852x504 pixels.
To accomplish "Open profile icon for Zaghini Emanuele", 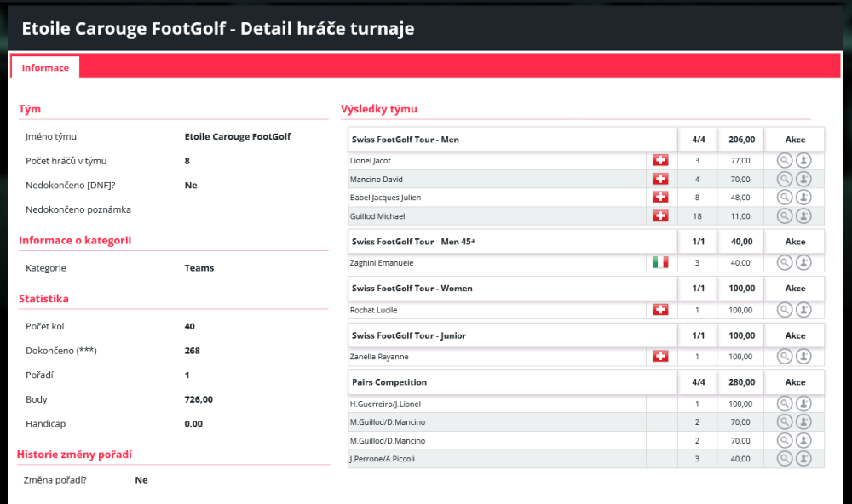I will coord(803,262).
